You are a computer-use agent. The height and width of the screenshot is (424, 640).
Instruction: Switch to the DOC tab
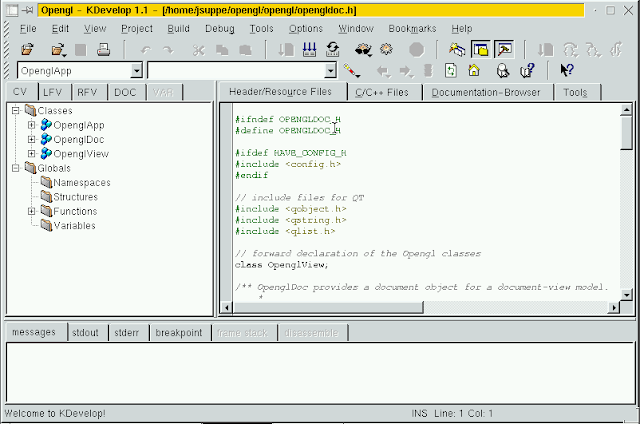pos(126,92)
